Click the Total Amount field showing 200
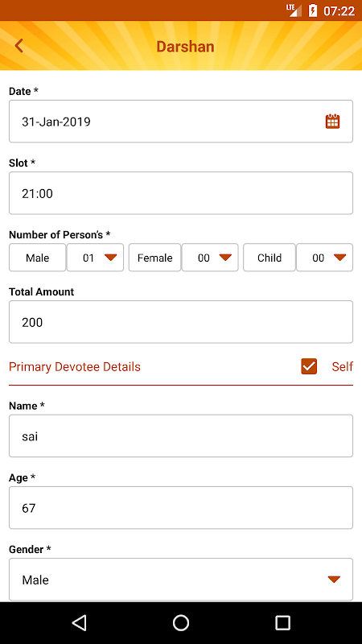 181,321
